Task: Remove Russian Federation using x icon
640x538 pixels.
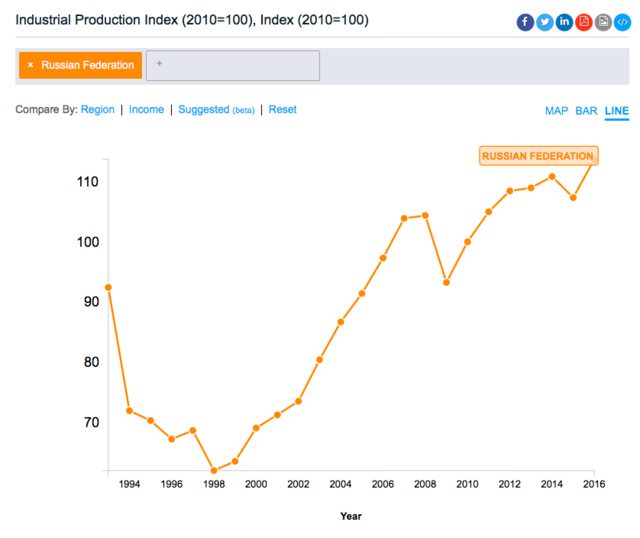Action: pyautogui.click(x=30, y=65)
